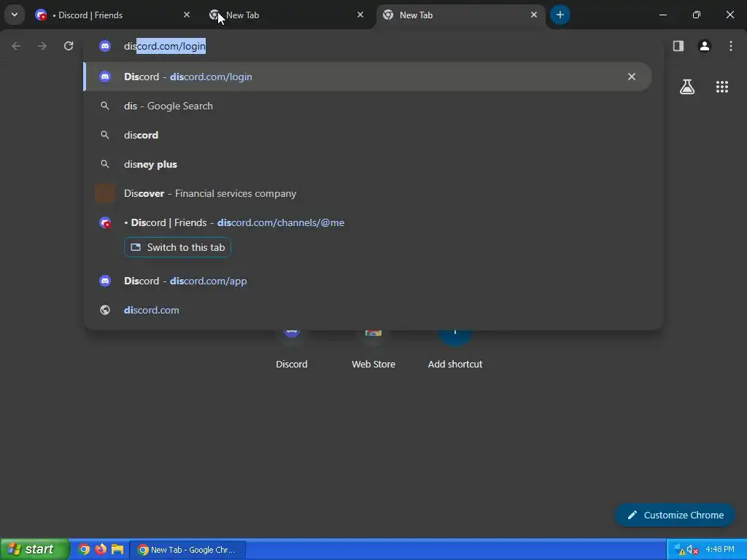Select the dis - Google Search suggestion
The width and height of the screenshot is (747, 560).
368,106
